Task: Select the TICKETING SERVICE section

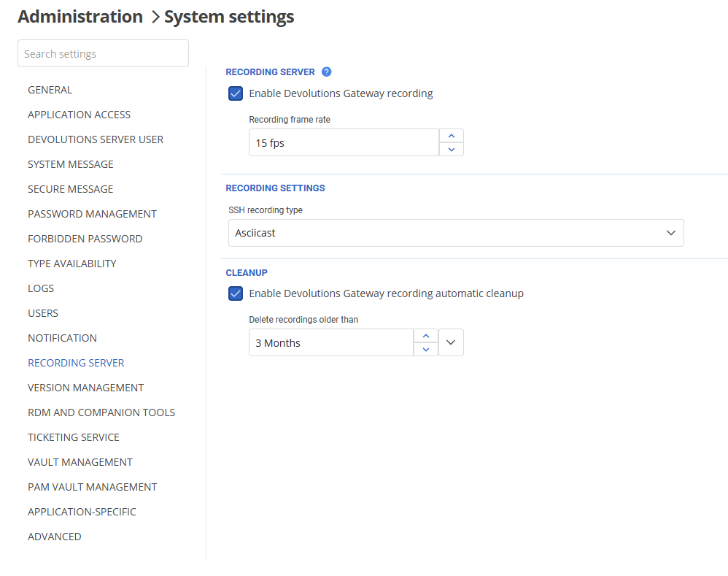Action: pos(74,437)
